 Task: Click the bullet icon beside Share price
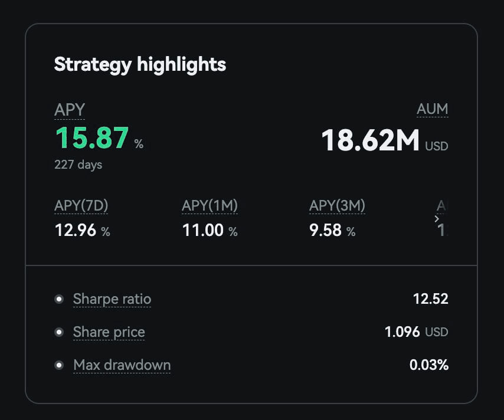point(59,332)
